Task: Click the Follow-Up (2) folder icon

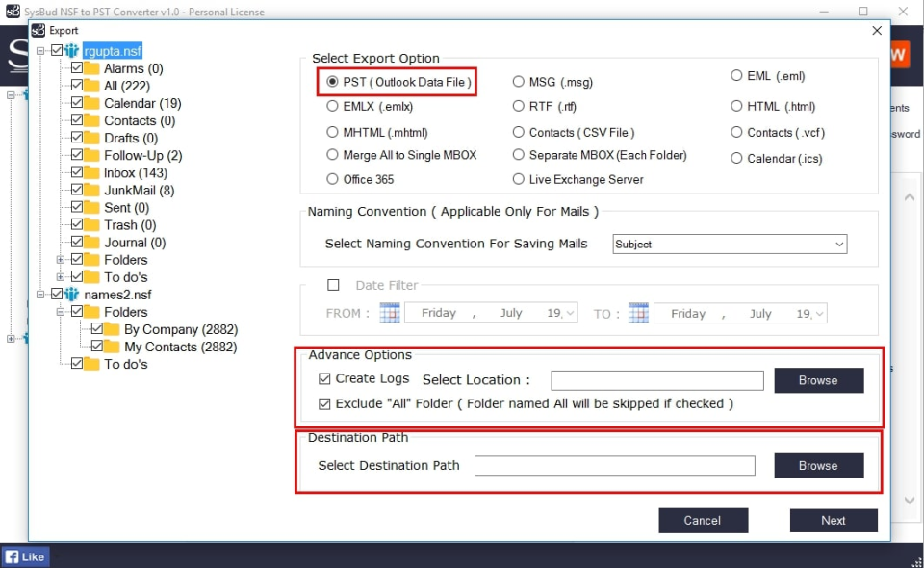Action: click(91, 156)
